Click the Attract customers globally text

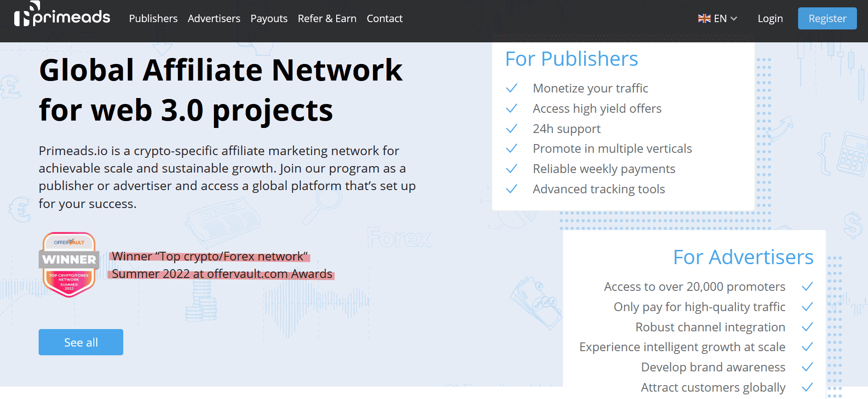point(713,387)
